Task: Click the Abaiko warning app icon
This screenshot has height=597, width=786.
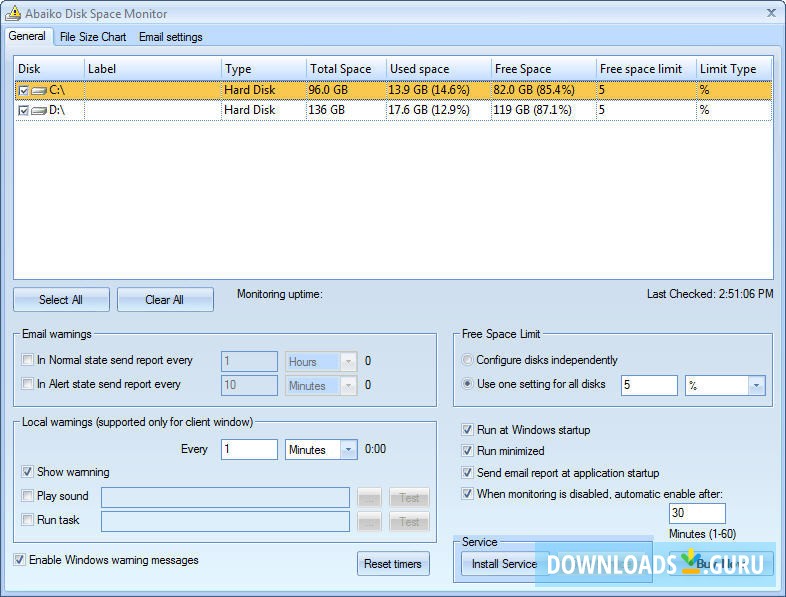Action: click(13, 13)
